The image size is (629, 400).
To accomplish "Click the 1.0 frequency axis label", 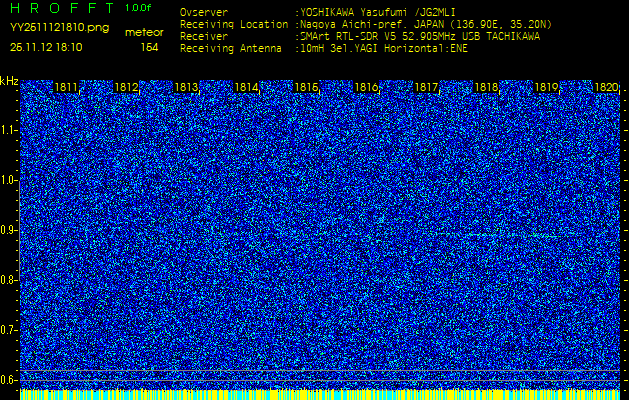I will pyautogui.click(x=8, y=181).
